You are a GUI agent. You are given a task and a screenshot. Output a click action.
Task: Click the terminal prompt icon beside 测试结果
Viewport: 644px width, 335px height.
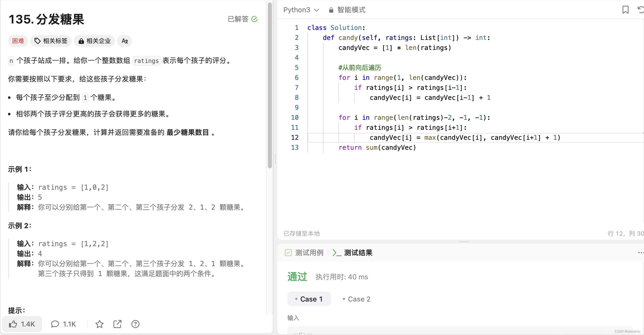[x=337, y=252]
